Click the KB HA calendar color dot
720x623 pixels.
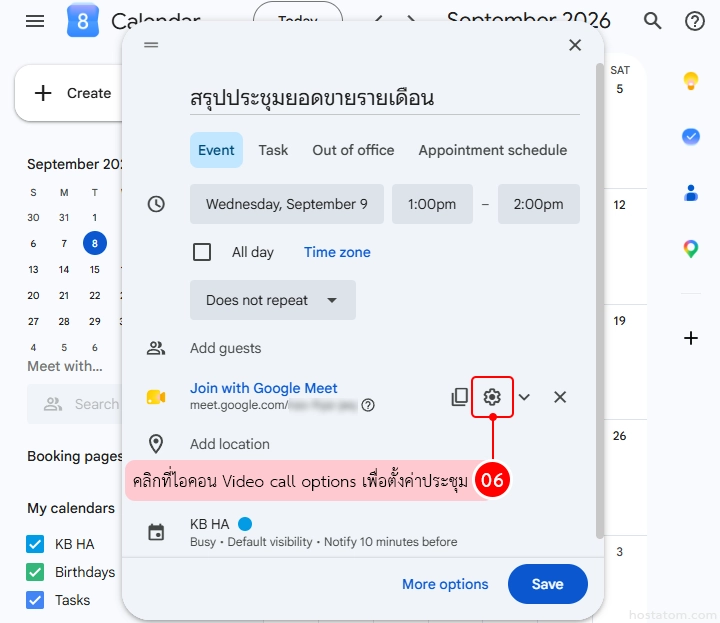pyautogui.click(x=245, y=524)
